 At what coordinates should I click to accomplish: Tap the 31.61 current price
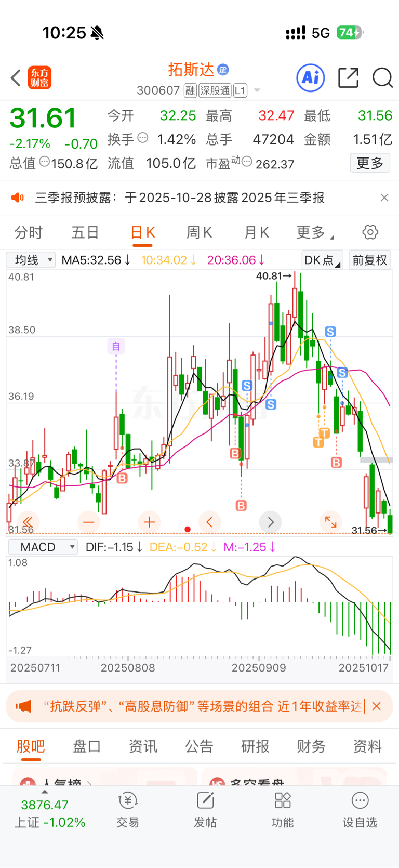[43, 117]
